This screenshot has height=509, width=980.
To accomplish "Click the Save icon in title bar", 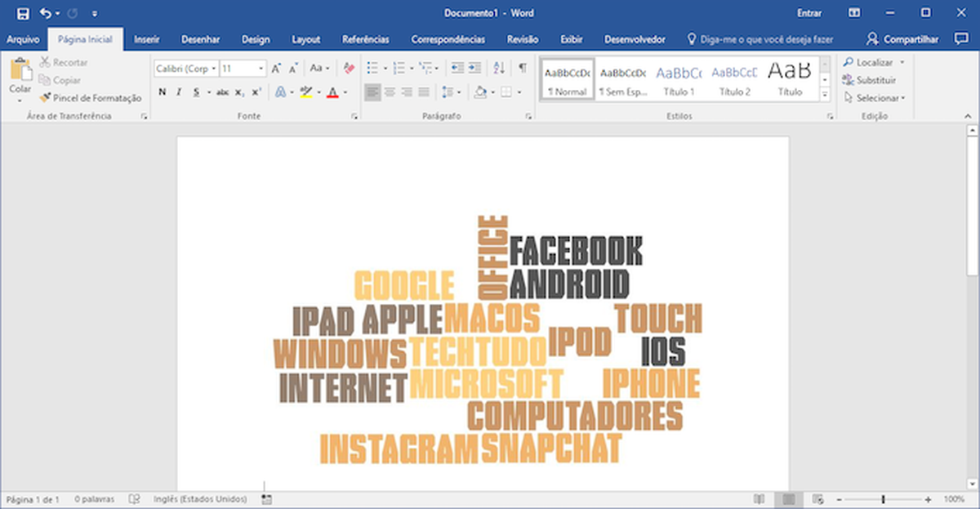I will tap(23, 13).
